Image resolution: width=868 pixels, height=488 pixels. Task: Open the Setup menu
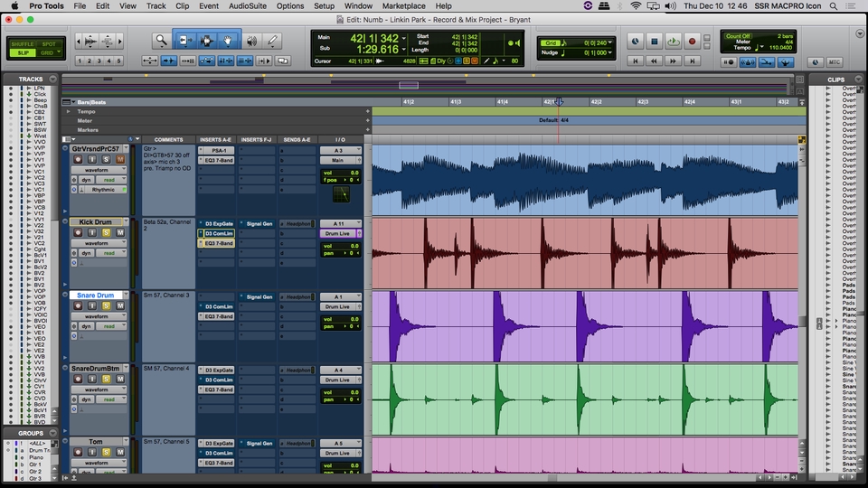click(324, 5)
